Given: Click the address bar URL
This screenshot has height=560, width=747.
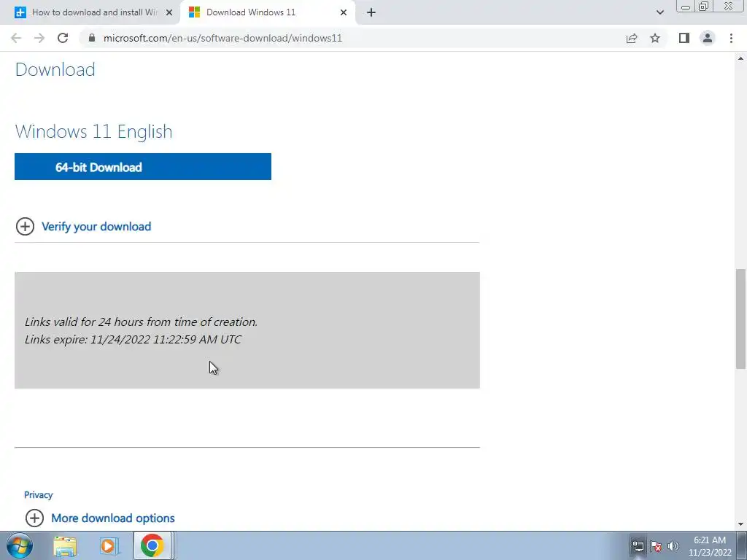Looking at the screenshot, I should [222, 38].
